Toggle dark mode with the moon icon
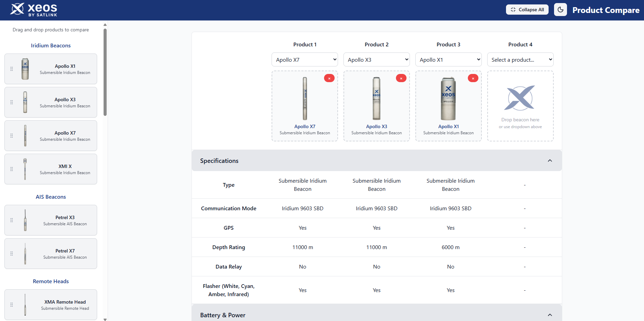This screenshot has width=644, height=321. click(x=560, y=10)
